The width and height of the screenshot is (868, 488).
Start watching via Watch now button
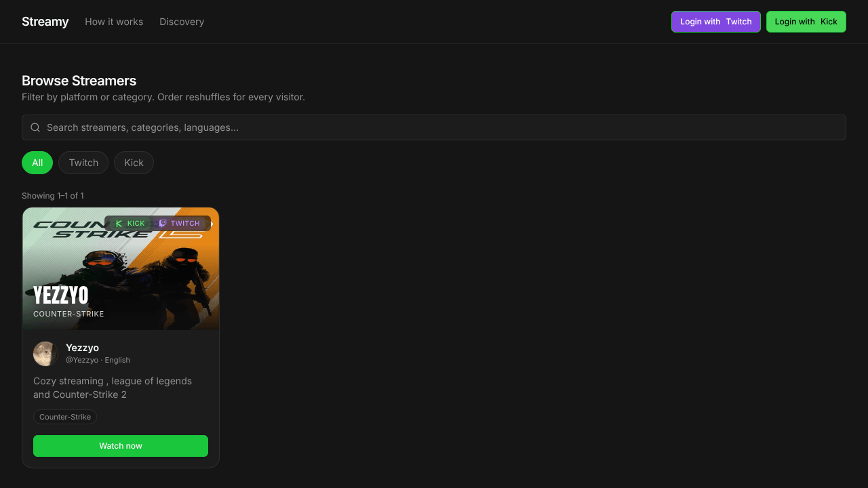[x=121, y=446]
